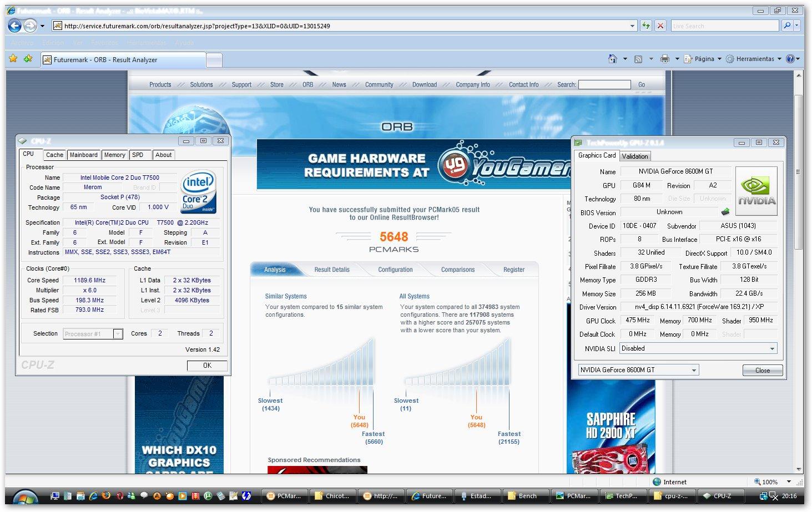Viewport: 812px width, 512px height.
Task: Click the Home icon in IE toolbar
Action: pyautogui.click(x=613, y=59)
